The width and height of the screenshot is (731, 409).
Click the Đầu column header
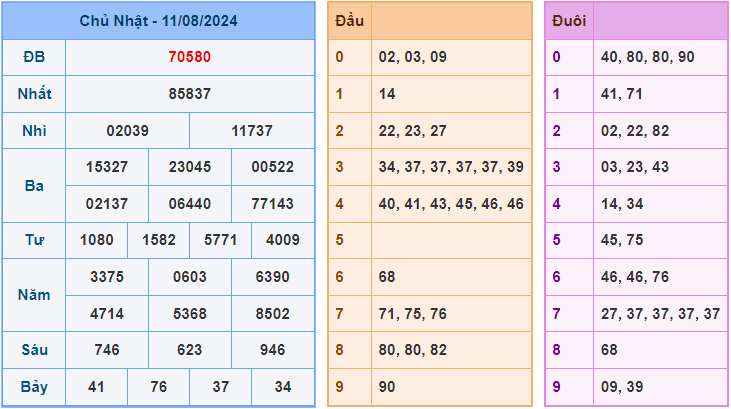point(350,20)
